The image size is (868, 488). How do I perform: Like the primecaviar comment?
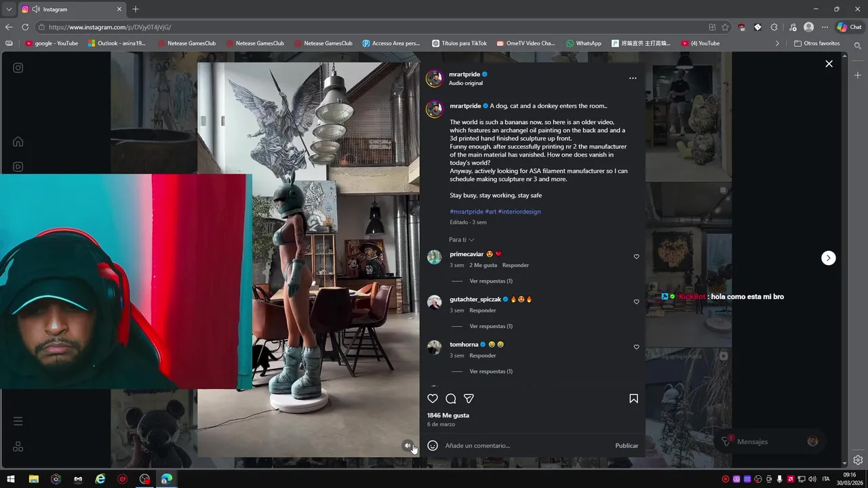point(636,257)
